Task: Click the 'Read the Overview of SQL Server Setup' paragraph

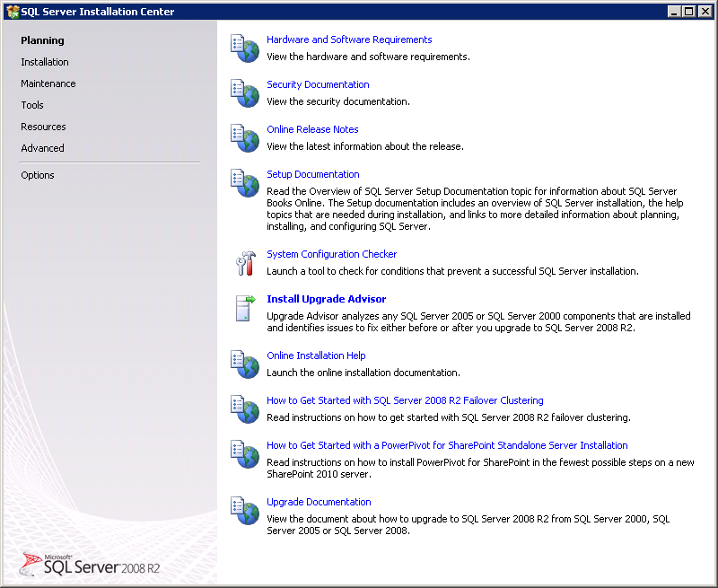Action: 475,209
